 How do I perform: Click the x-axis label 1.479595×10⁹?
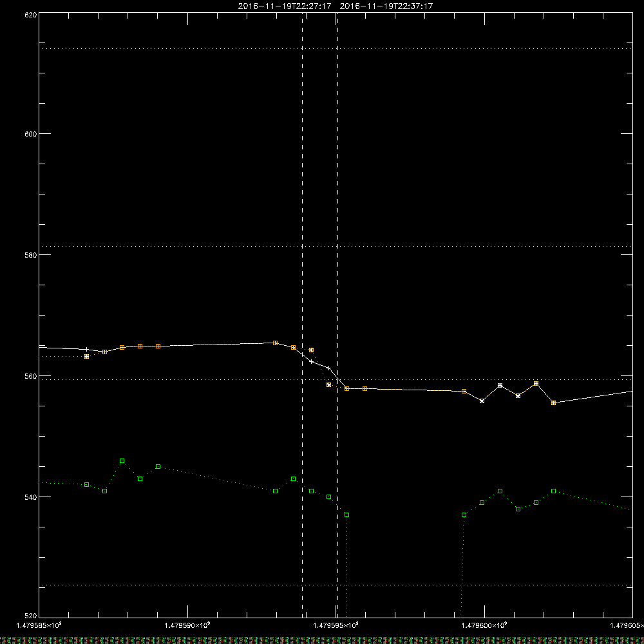click(336, 625)
